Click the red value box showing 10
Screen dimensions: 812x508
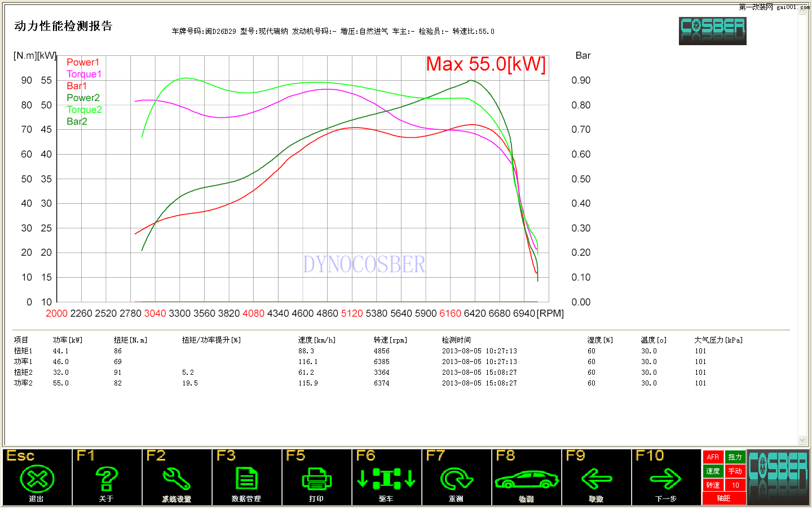(735, 485)
